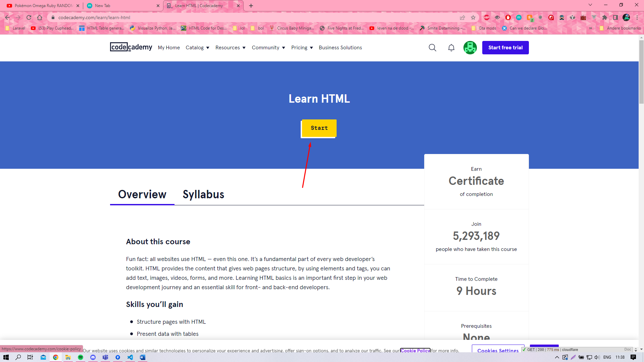The image size is (644, 362).
Task: Open Business Solutions in navigation
Action: click(340, 48)
